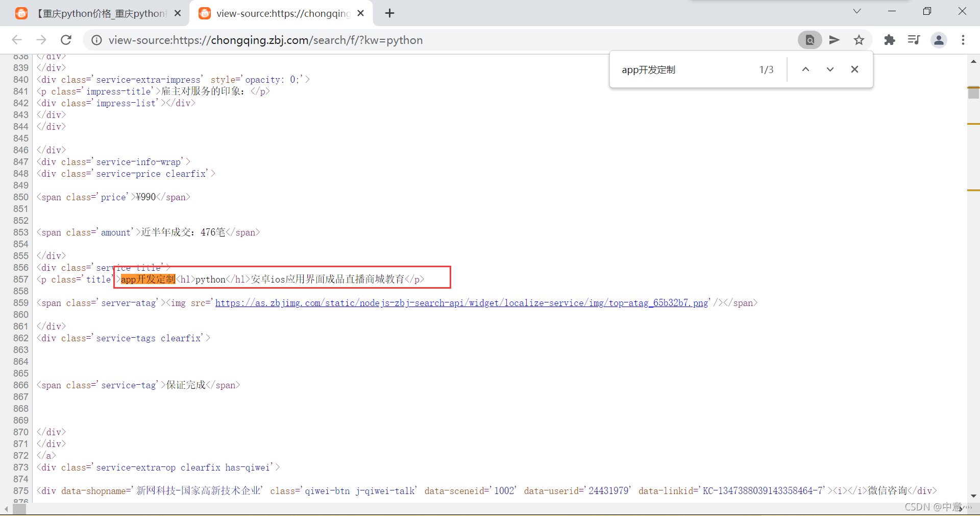Jump to previous find result
Image resolution: width=980 pixels, height=516 pixels.
[x=805, y=69]
